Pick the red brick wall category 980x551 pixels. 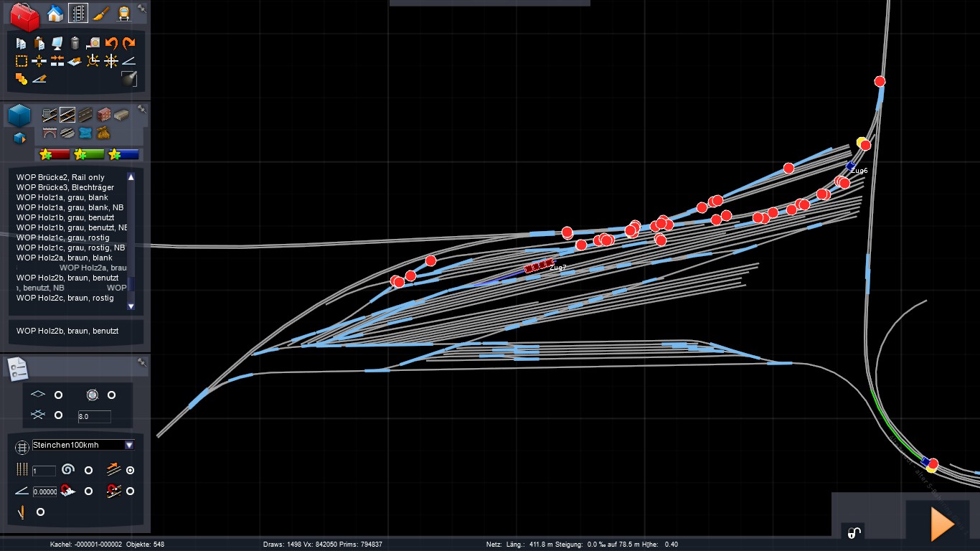tap(104, 115)
